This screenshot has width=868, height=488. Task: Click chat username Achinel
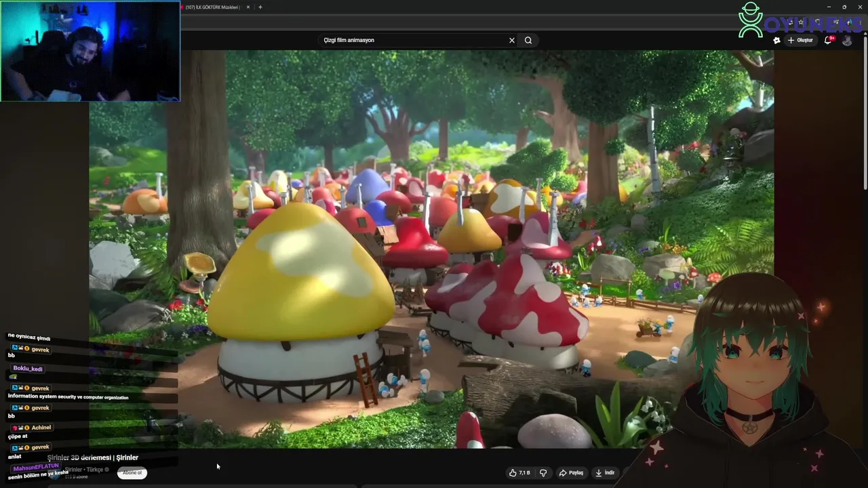click(x=41, y=428)
